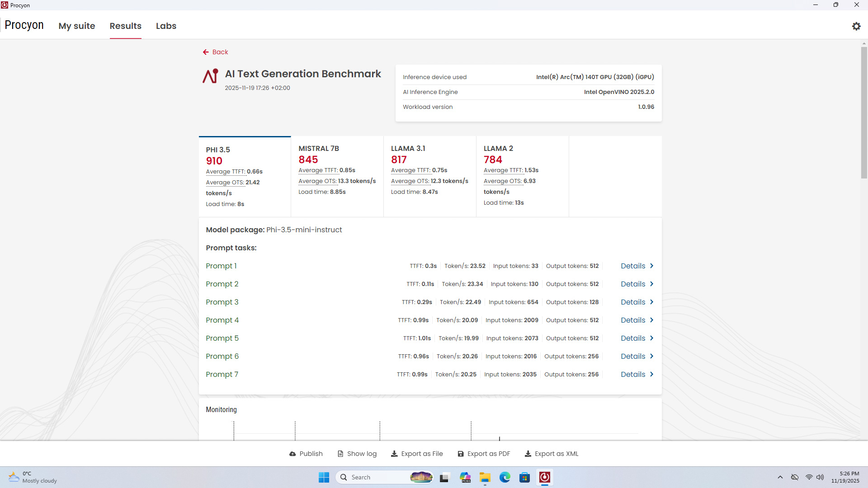Image resolution: width=868 pixels, height=488 pixels.
Task: Expand Prompt 5 details chevron
Action: click(651, 338)
